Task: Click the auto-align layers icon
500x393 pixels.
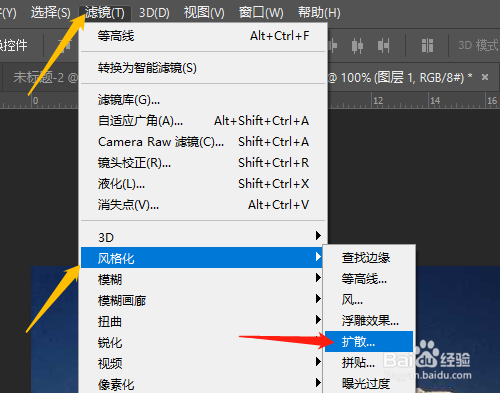Action: (x=427, y=45)
